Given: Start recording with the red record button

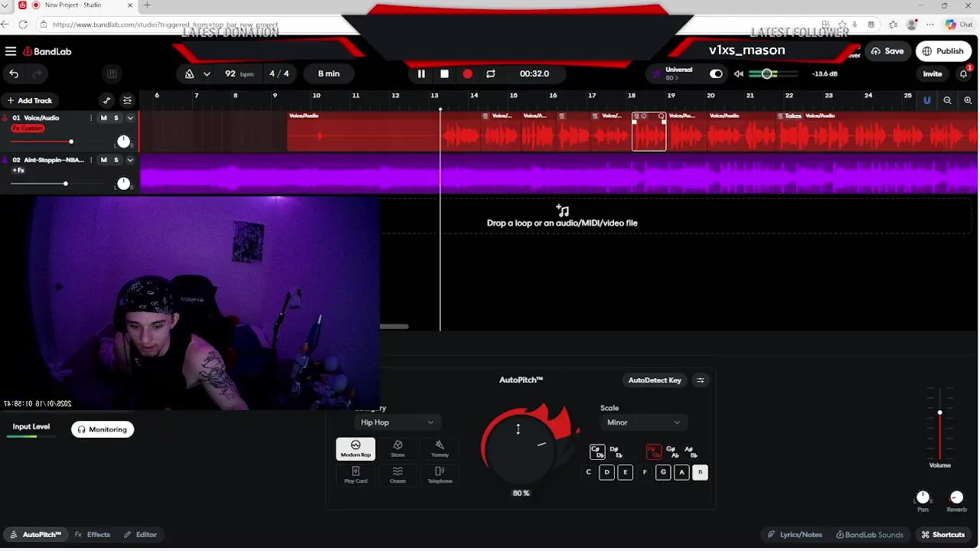Looking at the screenshot, I should click(x=468, y=73).
